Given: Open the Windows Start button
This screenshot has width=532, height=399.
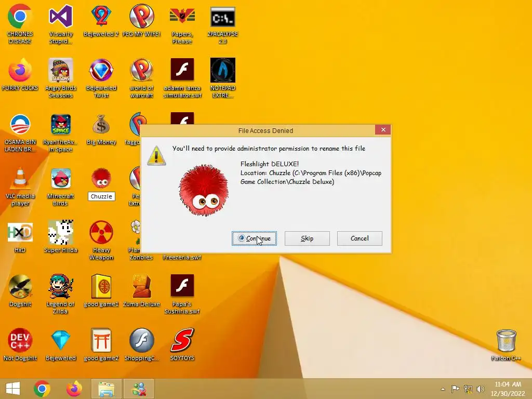Looking at the screenshot, I should (x=13, y=389).
